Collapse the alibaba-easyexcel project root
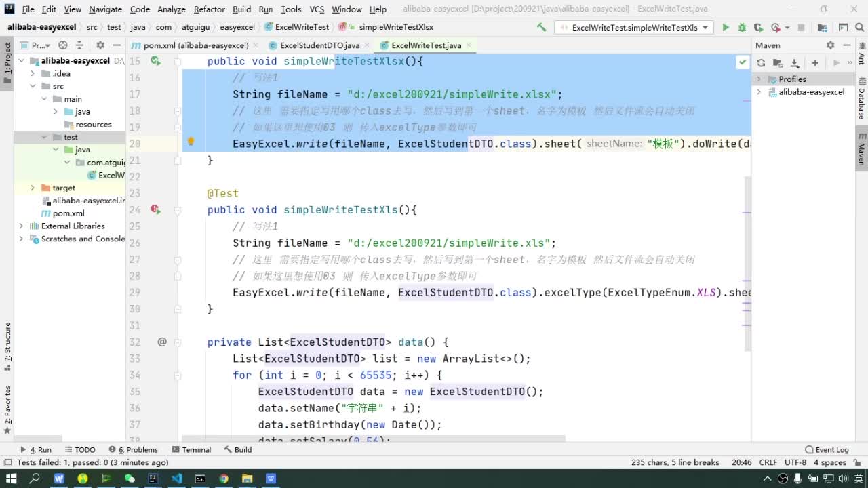The width and height of the screenshot is (868, 488). 22,60
